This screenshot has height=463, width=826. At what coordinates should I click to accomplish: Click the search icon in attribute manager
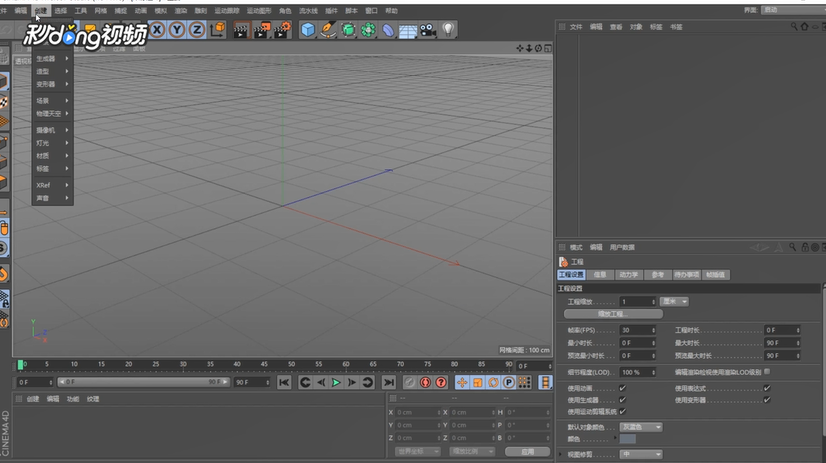(792, 247)
